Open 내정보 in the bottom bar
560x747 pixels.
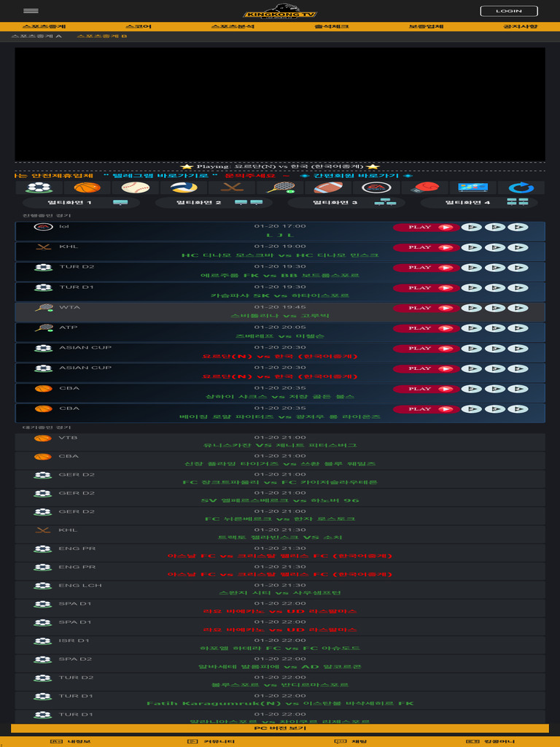(71, 742)
